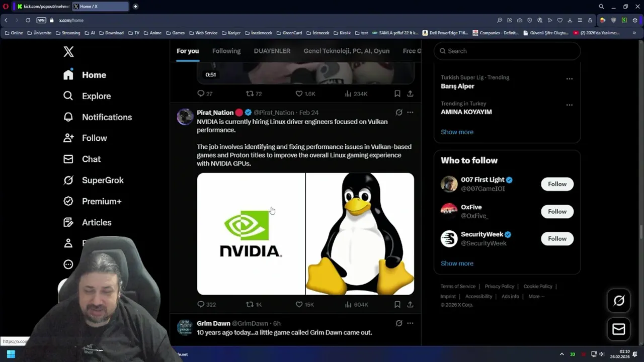Switch to the DUAYENLER tab
This screenshot has height=362, width=644.
[x=272, y=51]
